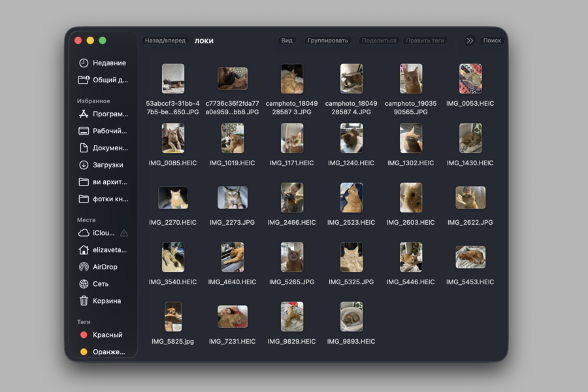Select the c7736c36f2fda77 JPG thumbnail
This screenshot has width=588, height=392.
[x=233, y=79]
